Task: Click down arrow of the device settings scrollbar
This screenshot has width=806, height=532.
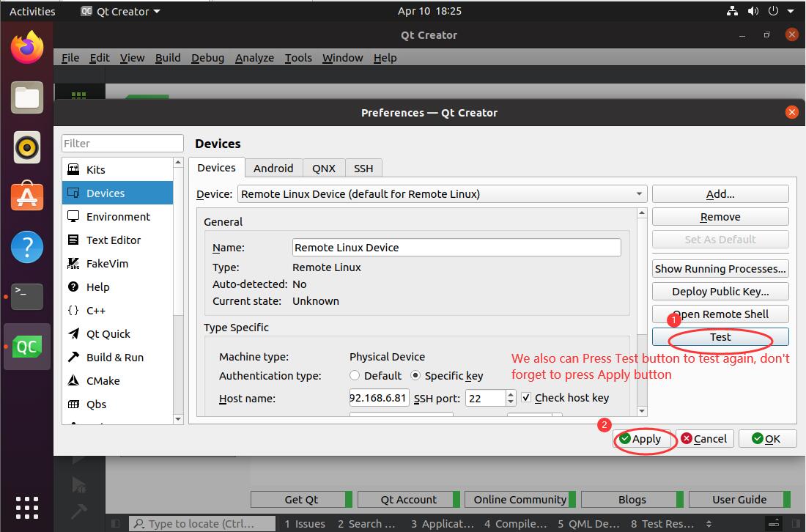Action: click(642, 410)
